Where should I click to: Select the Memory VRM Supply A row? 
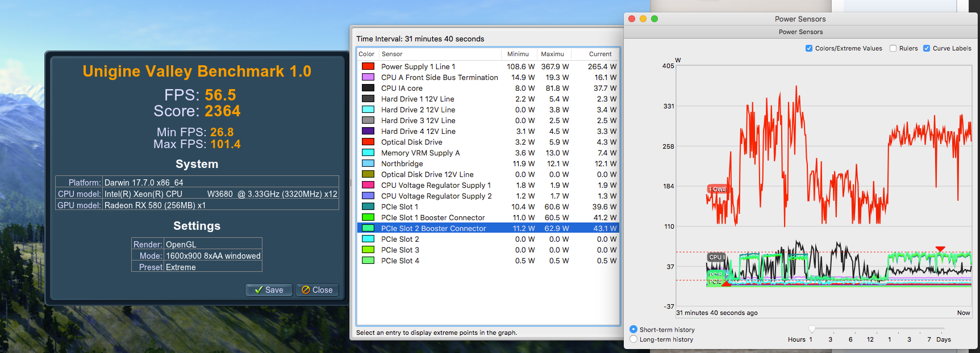488,153
